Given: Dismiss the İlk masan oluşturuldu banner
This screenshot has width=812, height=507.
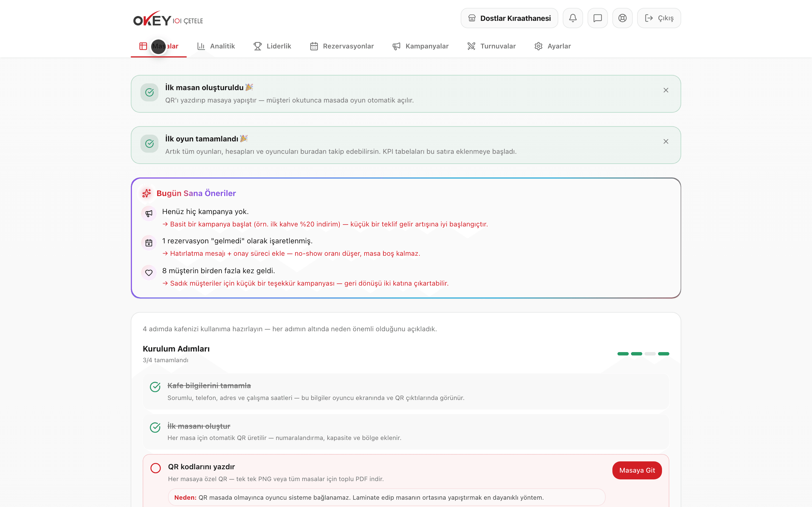Looking at the screenshot, I should coord(666,90).
